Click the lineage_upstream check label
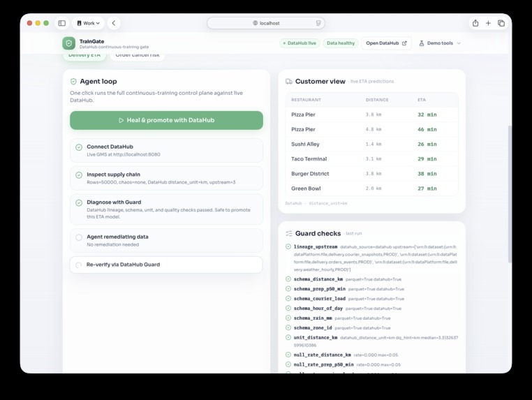532x400 pixels. point(316,246)
